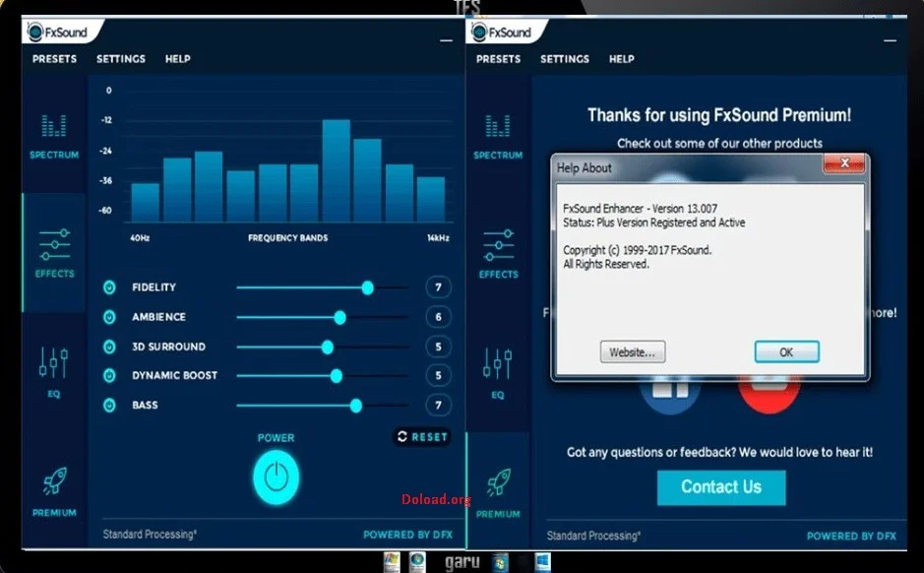924x573 pixels.
Task: Open Presets menu in right FxSound window
Action: click(498, 59)
